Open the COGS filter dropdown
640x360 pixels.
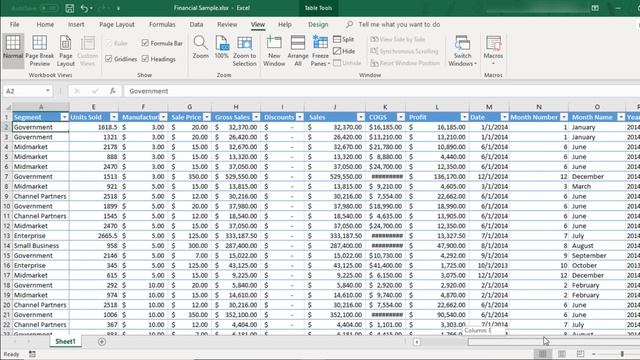[x=400, y=117]
